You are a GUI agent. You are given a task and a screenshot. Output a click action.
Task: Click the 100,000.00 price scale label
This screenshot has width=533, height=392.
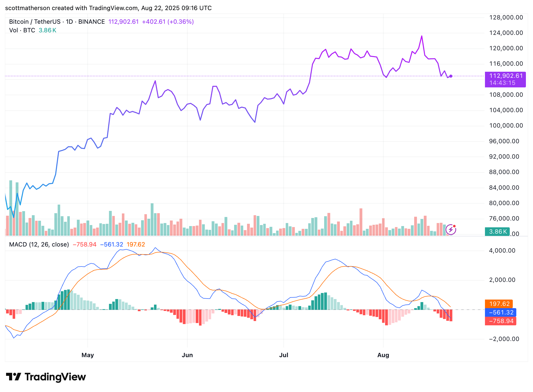click(506, 126)
